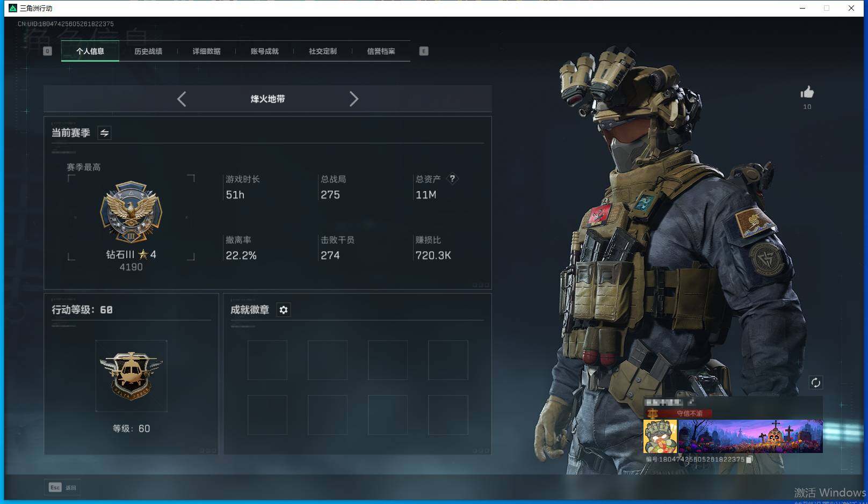Click the 三角洲行动 app icon in title bar
The image size is (868, 504).
click(x=13, y=8)
